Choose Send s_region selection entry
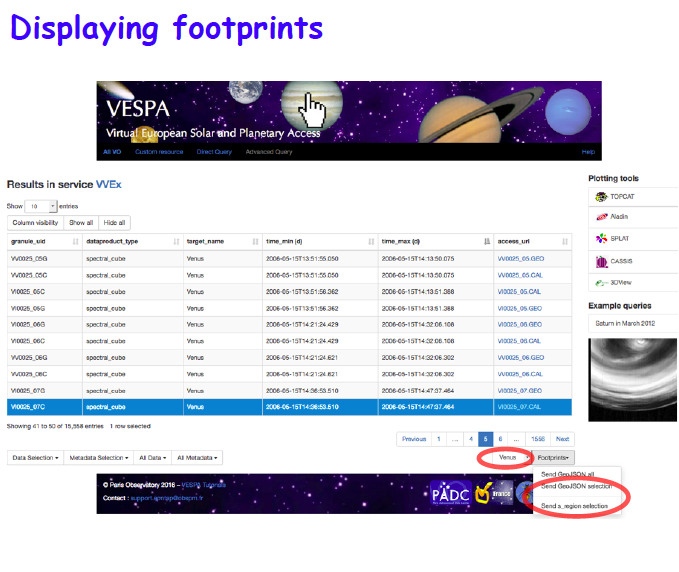Image resolution: width=679 pixels, height=572 pixels. (x=574, y=506)
